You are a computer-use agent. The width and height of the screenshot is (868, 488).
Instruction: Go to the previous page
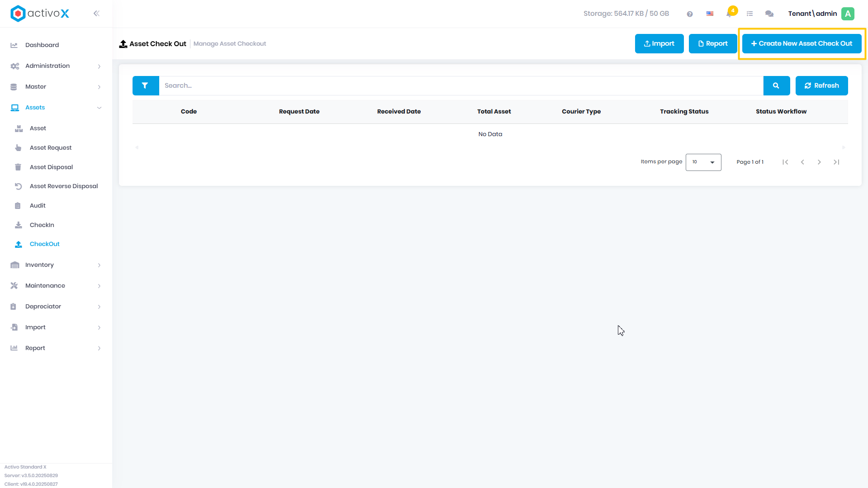tap(802, 162)
